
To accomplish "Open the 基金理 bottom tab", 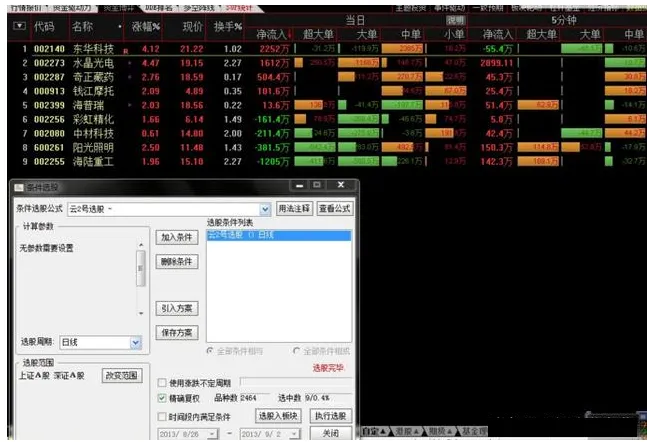I will (x=475, y=431).
